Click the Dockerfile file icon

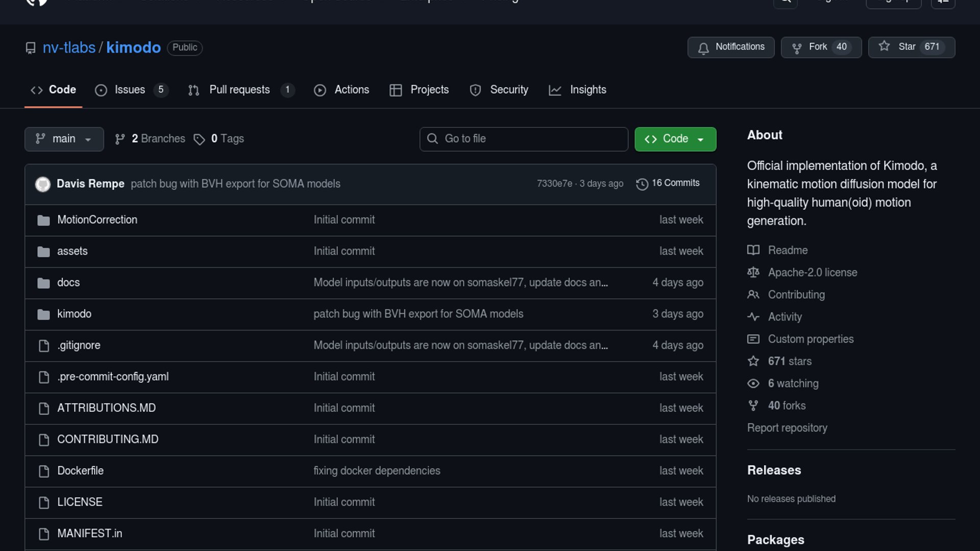click(x=44, y=471)
